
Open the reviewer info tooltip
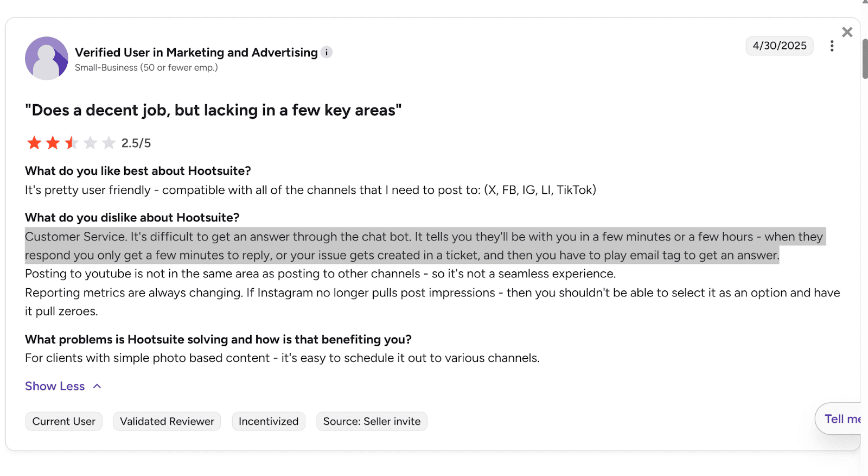coord(327,52)
